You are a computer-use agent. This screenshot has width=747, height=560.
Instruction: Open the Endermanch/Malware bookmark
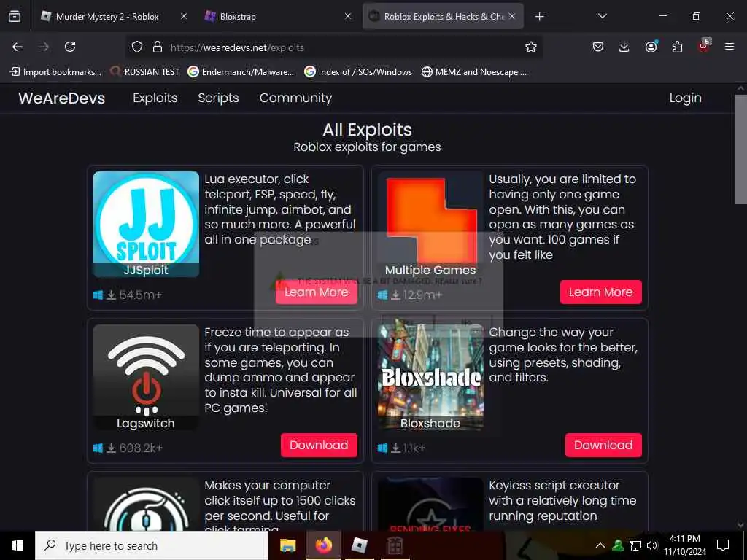pyautogui.click(x=241, y=72)
